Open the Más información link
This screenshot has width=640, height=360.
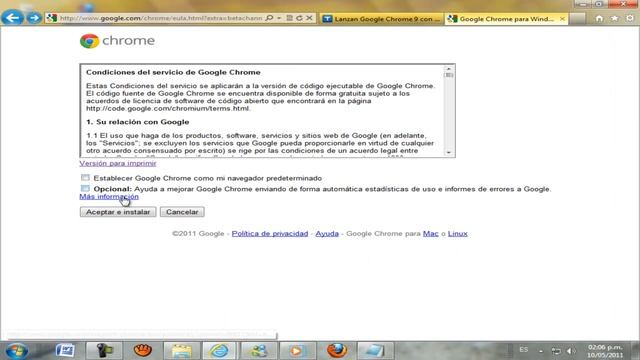click(109, 197)
